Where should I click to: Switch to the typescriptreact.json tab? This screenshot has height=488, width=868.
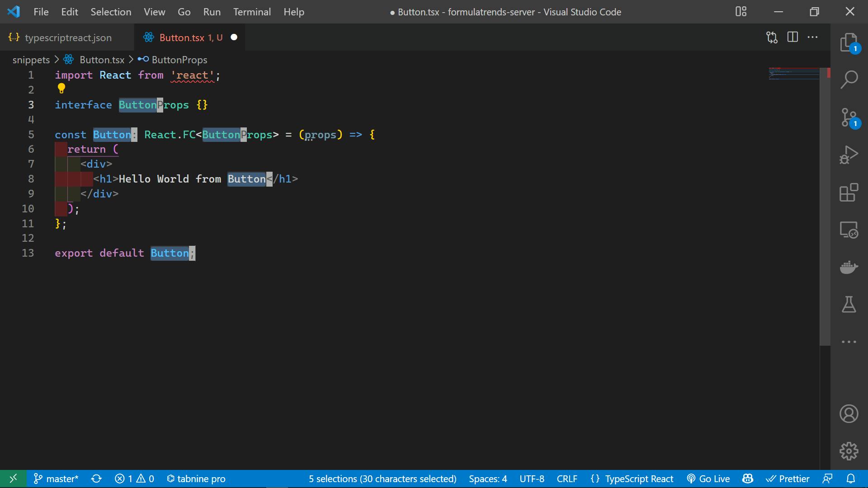pos(67,38)
